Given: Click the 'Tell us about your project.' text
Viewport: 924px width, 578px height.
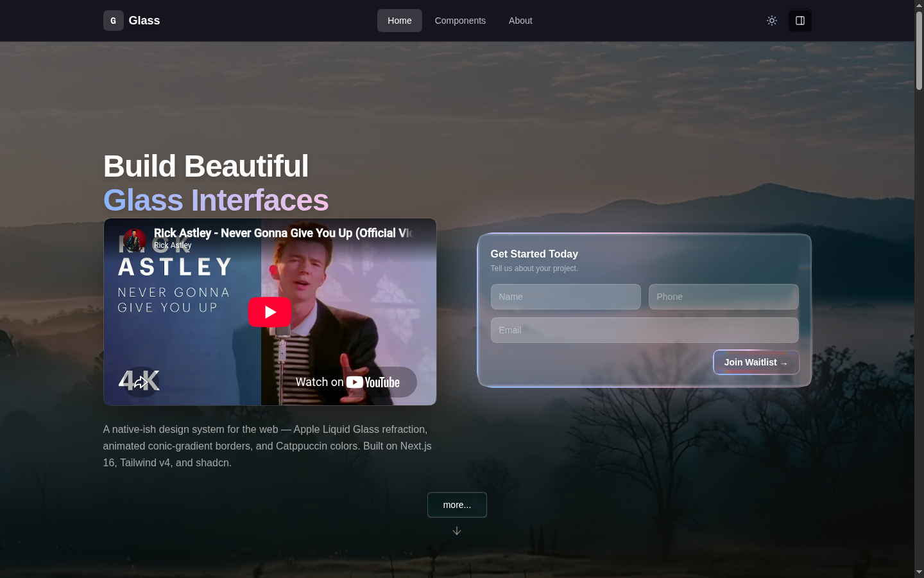Looking at the screenshot, I should click(535, 268).
